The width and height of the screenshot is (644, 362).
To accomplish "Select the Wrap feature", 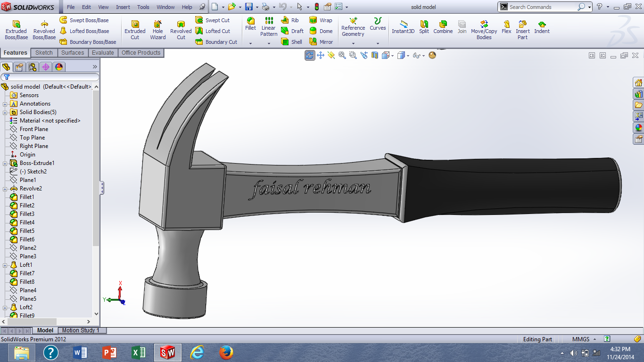I will pyautogui.click(x=321, y=20).
